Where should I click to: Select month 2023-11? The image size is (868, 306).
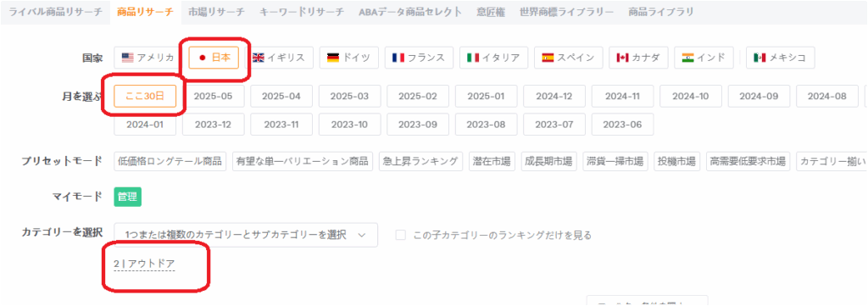click(x=281, y=125)
